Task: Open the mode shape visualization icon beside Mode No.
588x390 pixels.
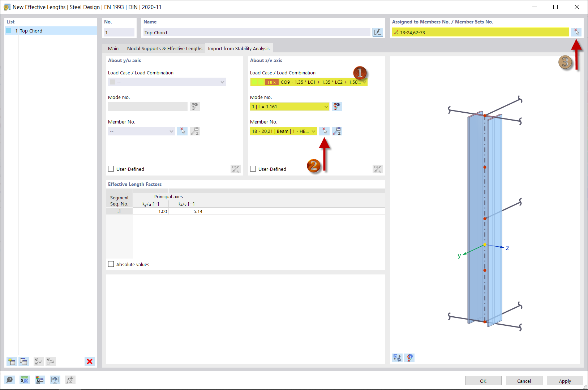Action: pyautogui.click(x=336, y=107)
